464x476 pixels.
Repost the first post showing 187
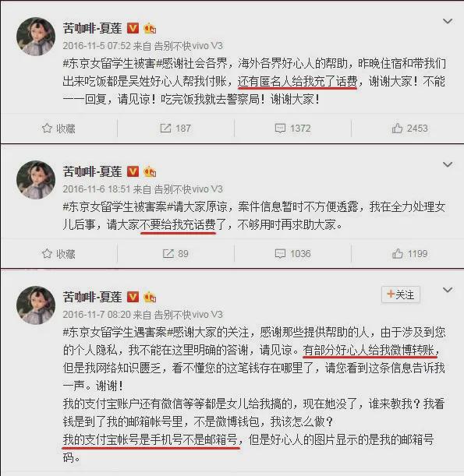[175, 129]
